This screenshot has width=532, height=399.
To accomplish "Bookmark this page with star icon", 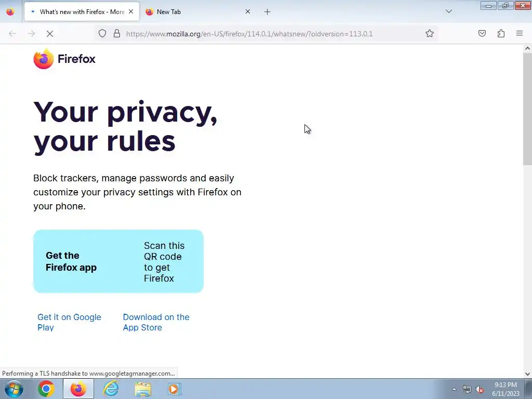I will click(430, 34).
